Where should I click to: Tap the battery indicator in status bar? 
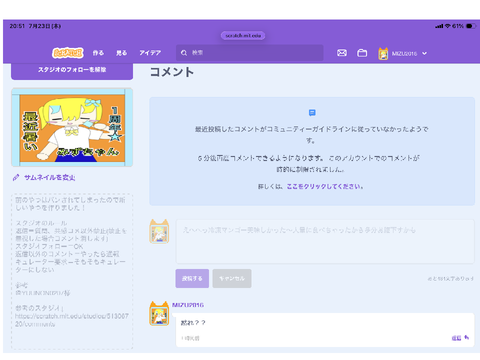tap(471, 26)
